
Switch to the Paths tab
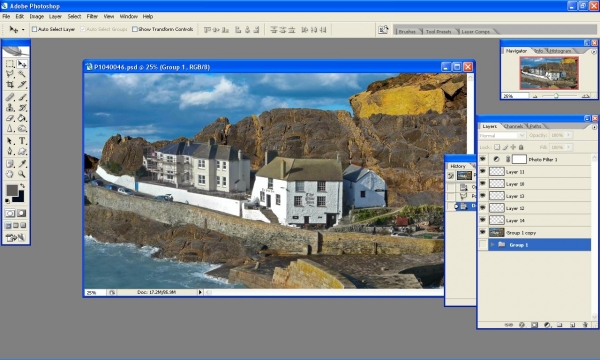535,126
